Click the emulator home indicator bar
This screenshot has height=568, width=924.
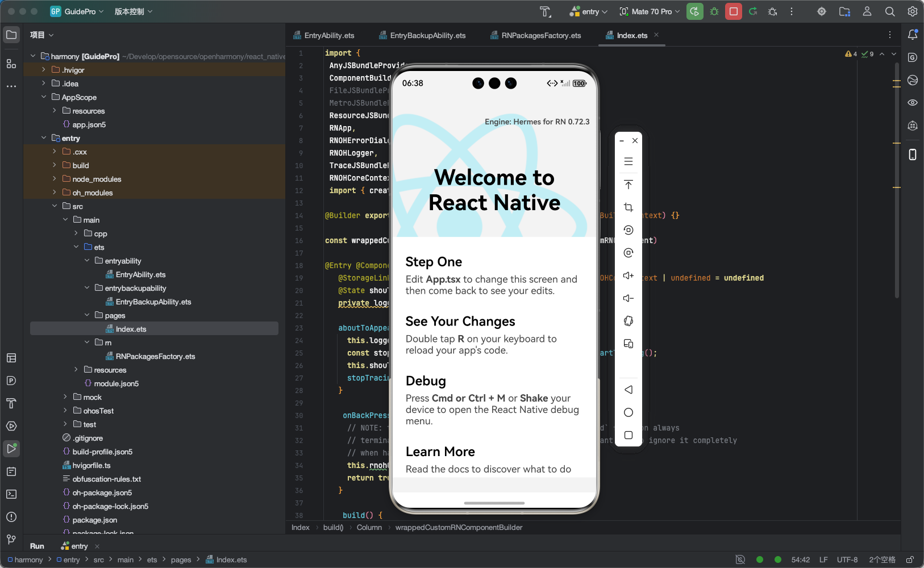coord(494,503)
